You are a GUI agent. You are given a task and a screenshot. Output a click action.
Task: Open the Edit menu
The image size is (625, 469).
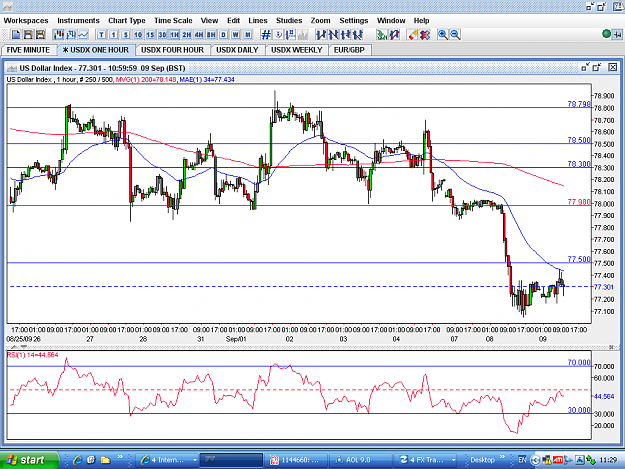[234, 20]
